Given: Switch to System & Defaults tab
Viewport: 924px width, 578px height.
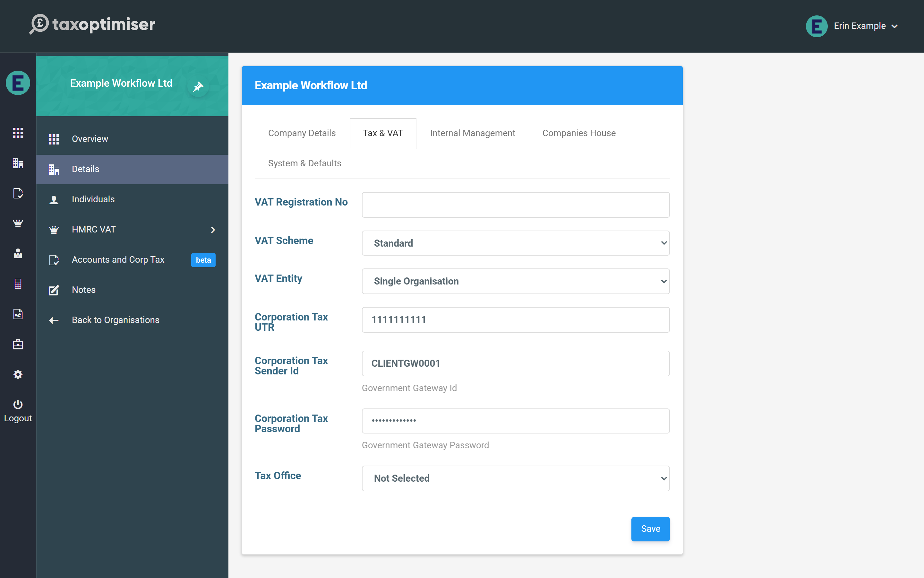Looking at the screenshot, I should click(x=304, y=163).
